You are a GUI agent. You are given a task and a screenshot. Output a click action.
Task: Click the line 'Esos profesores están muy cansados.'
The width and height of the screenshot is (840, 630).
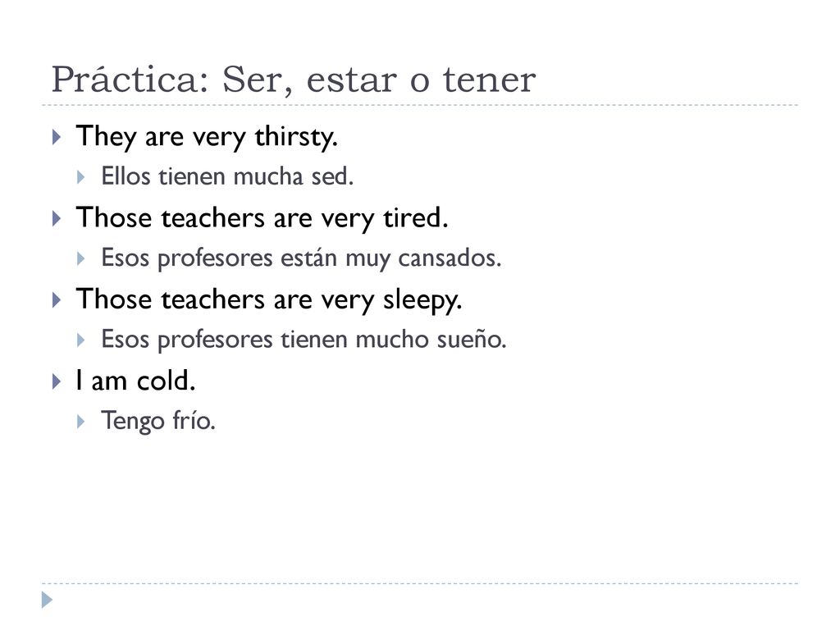[301, 258]
